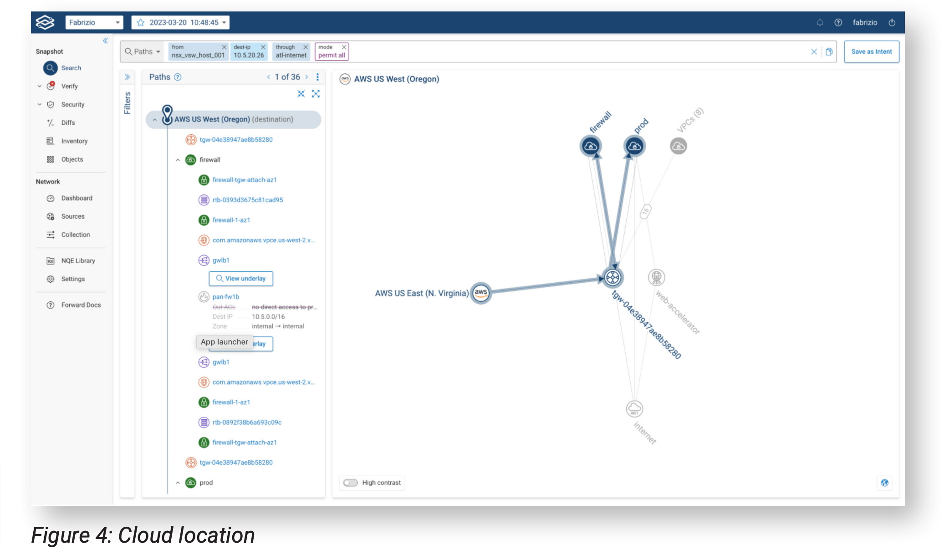Star the snapshot as favorite
Image resolution: width=949 pixels, height=560 pixels.
(x=141, y=22)
